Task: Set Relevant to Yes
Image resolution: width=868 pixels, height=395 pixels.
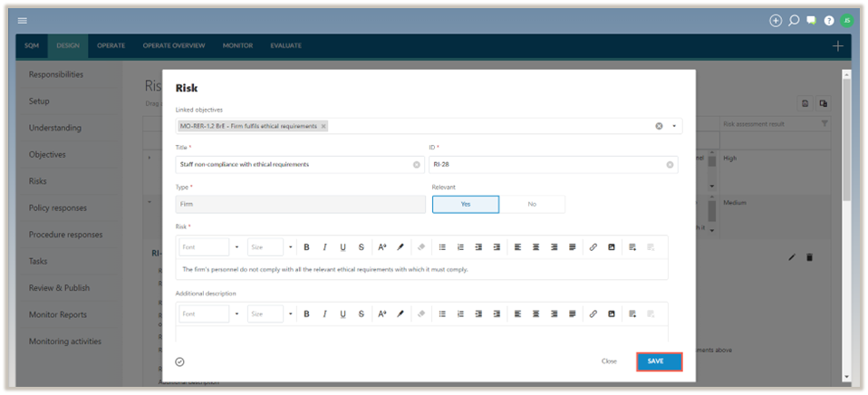Action: [x=465, y=205]
